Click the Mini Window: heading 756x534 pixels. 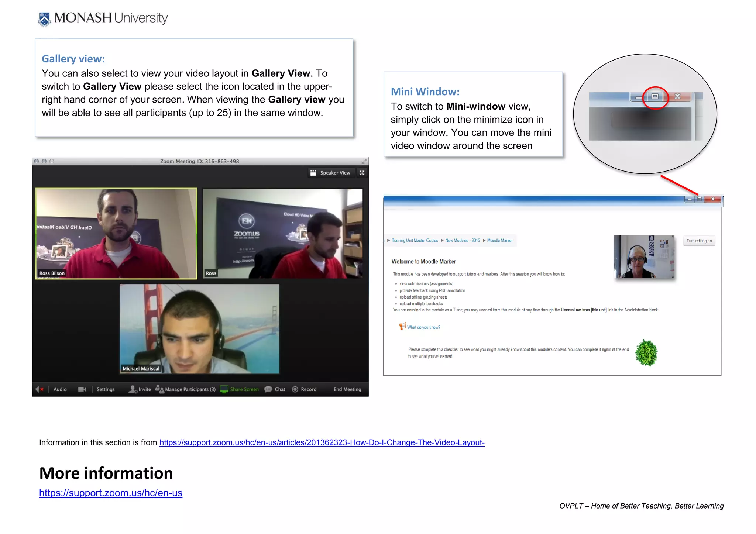point(425,92)
